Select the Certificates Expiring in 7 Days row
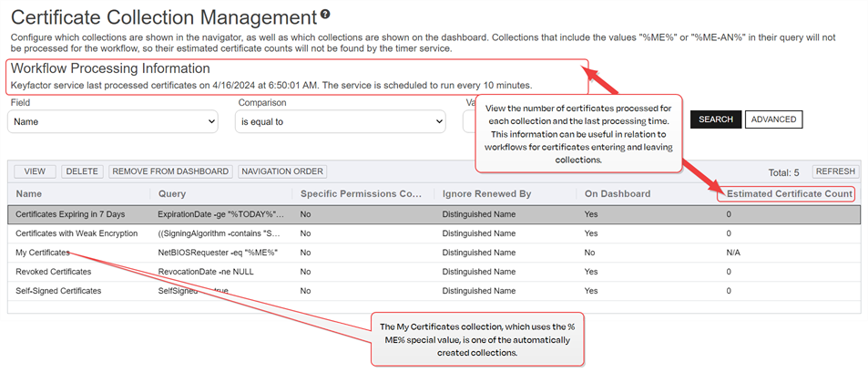Screen dimensions: 868x373 pos(70,214)
